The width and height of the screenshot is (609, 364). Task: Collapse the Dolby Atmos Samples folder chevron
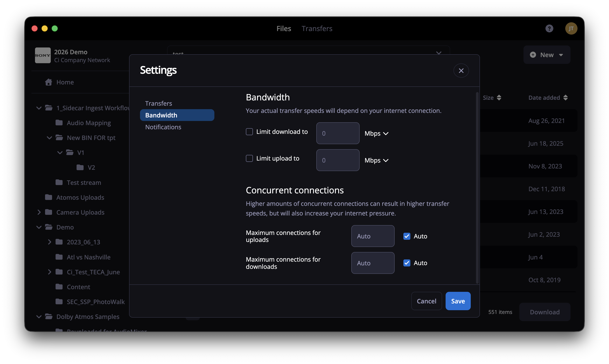pos(39,317)
